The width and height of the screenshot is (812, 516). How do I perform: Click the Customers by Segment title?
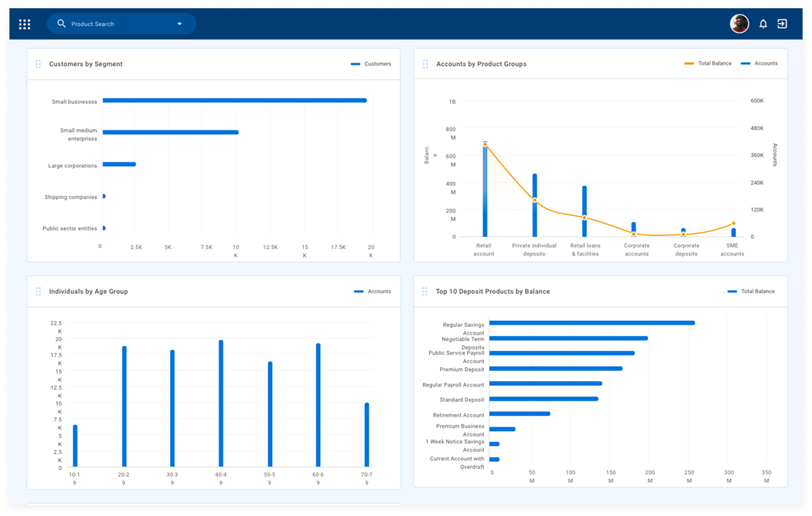[86, 64]
